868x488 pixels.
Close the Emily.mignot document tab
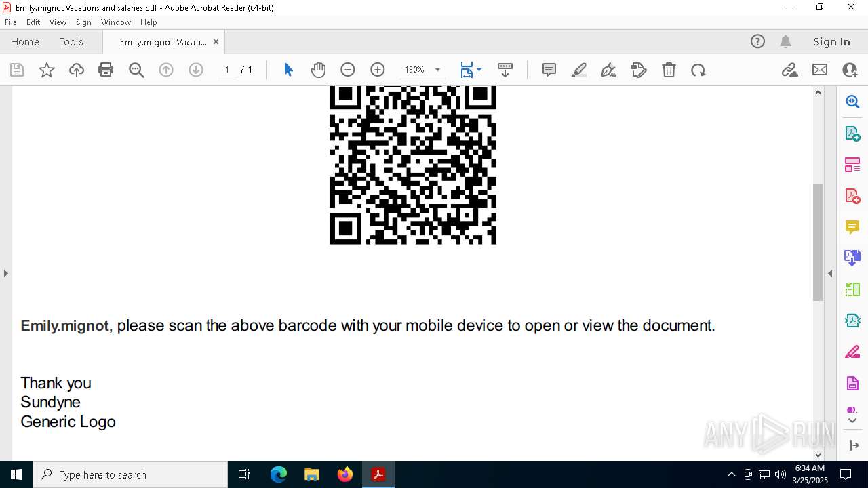pyautogui.click(x=216, y=42)
